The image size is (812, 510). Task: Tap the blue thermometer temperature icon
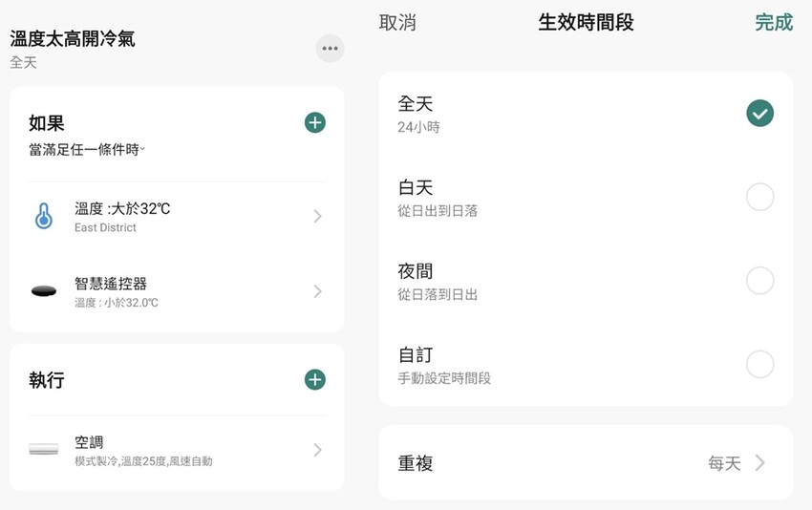point(44,216)
